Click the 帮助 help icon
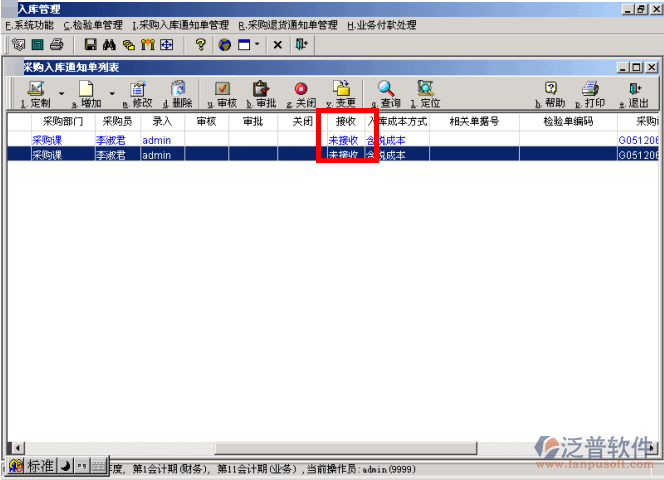 (x=551, y=88)
